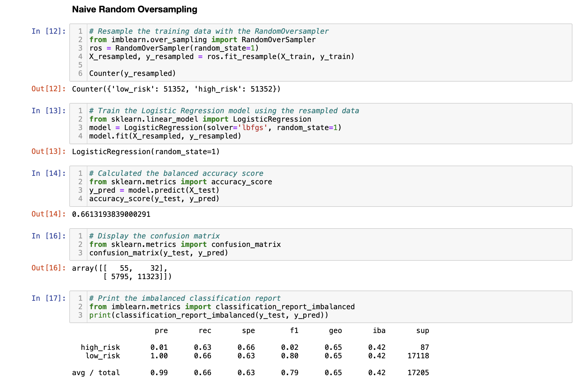Click the Counter(y_resampled) line
Screen dimensions: 583x392
click(x=132, y=73)
